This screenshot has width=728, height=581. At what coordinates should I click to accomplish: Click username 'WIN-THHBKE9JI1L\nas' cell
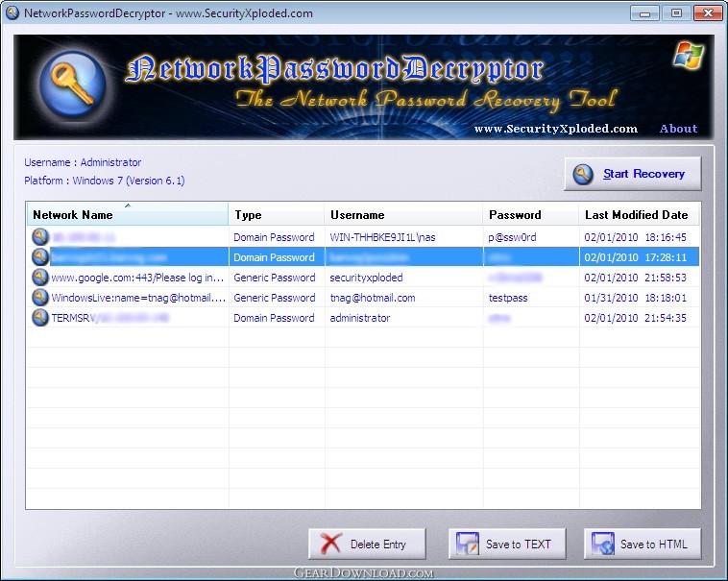coord(382,237)
